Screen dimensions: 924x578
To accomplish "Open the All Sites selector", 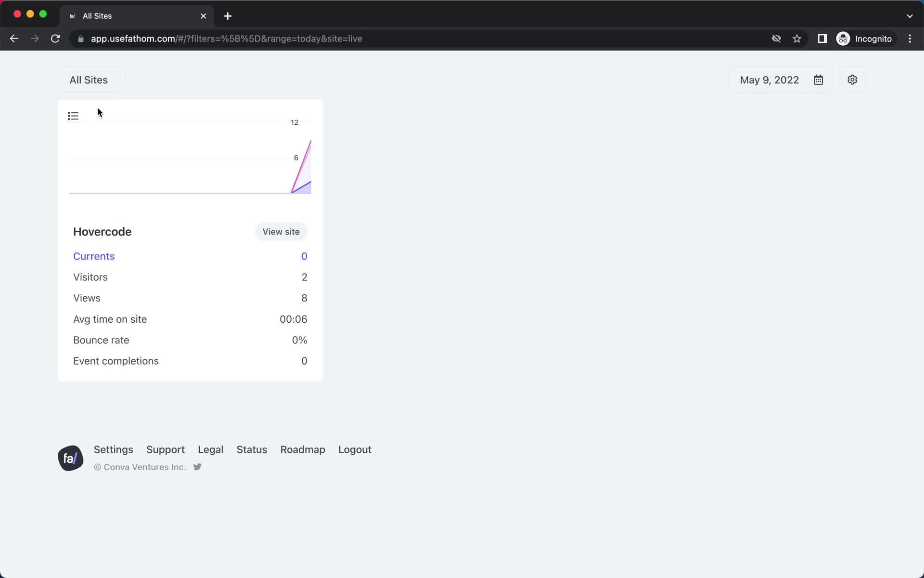I will (x=91, y=80).
